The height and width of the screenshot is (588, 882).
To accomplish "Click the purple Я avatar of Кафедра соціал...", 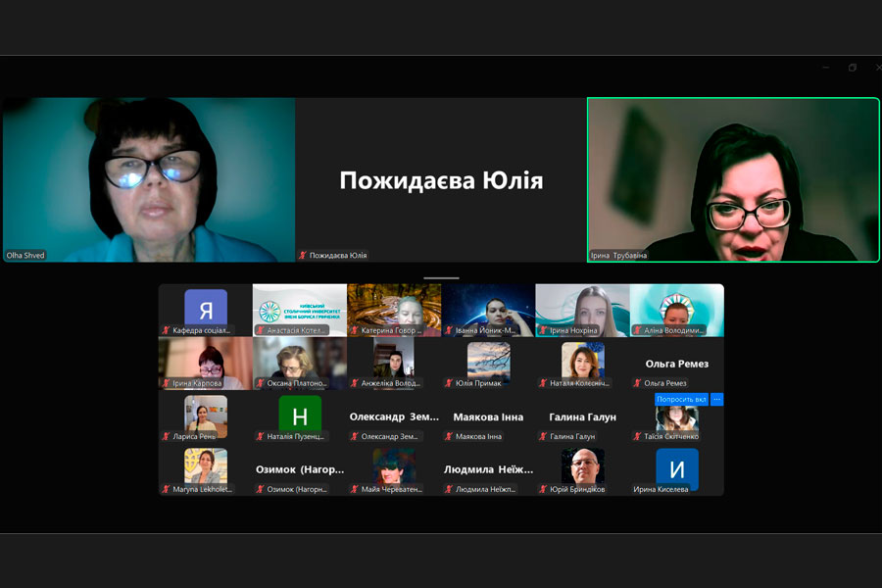I will 206,307.
